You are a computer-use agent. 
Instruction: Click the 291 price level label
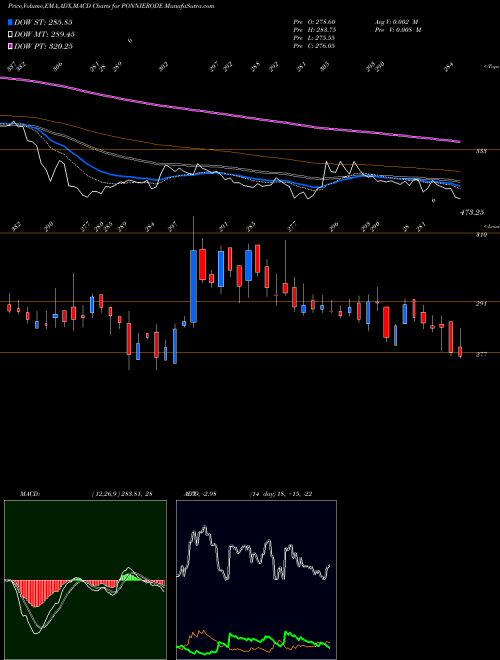pyautogui.click(x=481, y=303)
